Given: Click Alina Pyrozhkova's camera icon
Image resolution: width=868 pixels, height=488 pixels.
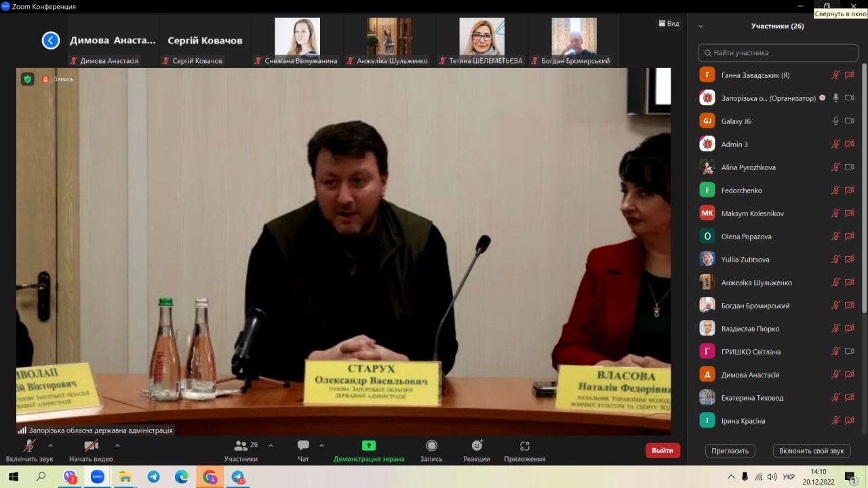Looking at the screenshot, I should pos(849,167).
